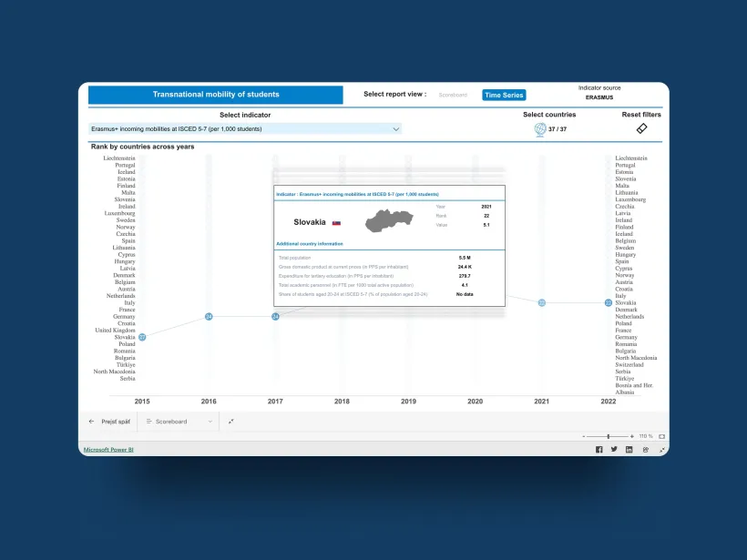Open the Power BI share menu icon
Screen dimensions: 747x560
645,449
